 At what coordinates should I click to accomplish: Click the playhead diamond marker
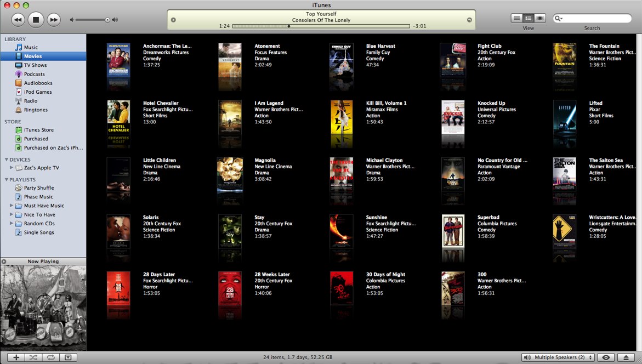click(289, 26)
